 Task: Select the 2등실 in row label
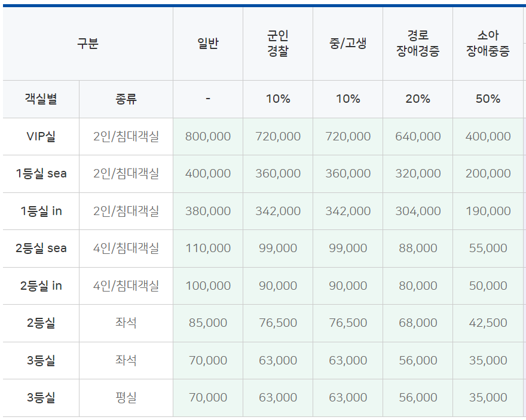(x=41, y=286)
